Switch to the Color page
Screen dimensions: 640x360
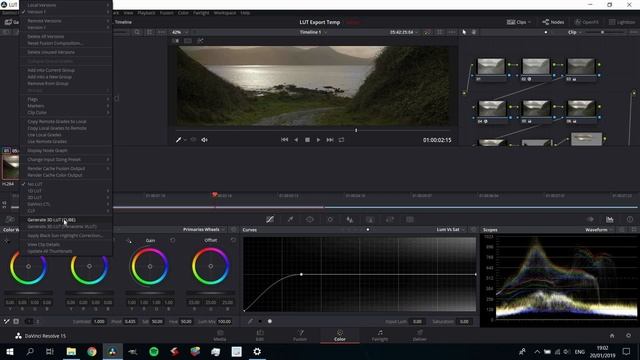[340, 336]
